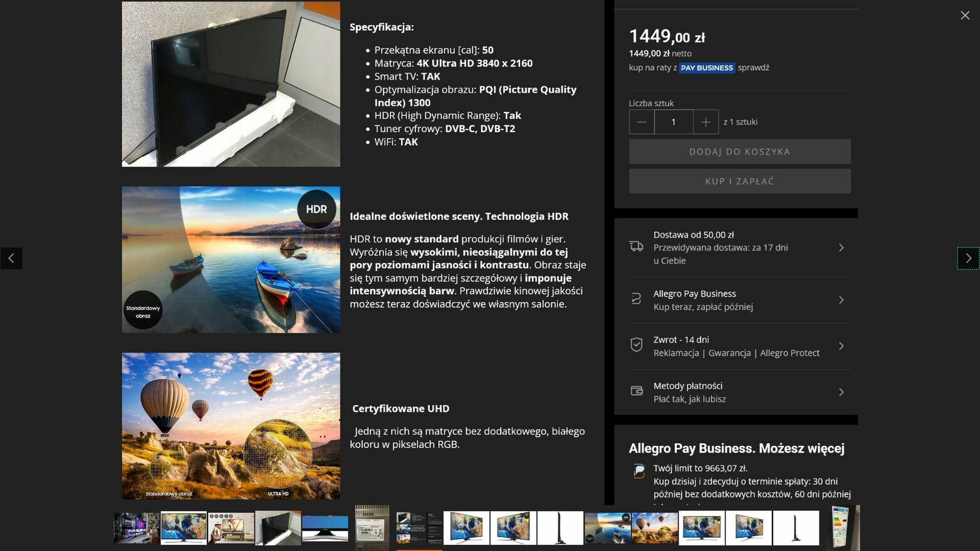Click the quantity input field
The height and width of the screenshot is (551, 980).
(x=674, y=122)
